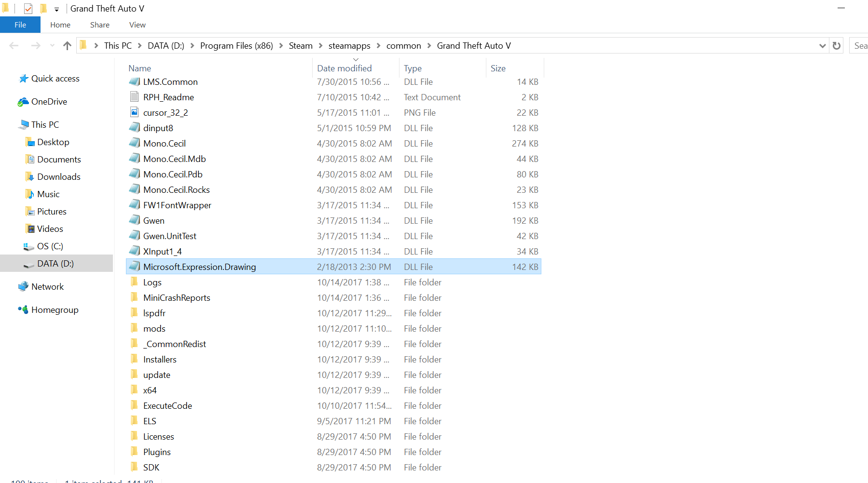Select the RPH_Readme text document icon
The height and width of the screenshot is (483, 868).
pos(135,97)
